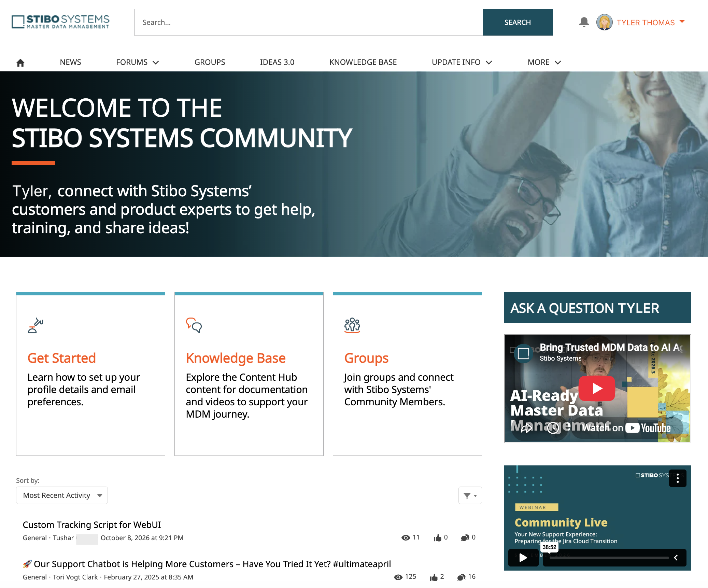Open the Get Started card title
Viewport: 708px width, 588px height.
coord(61,358)
